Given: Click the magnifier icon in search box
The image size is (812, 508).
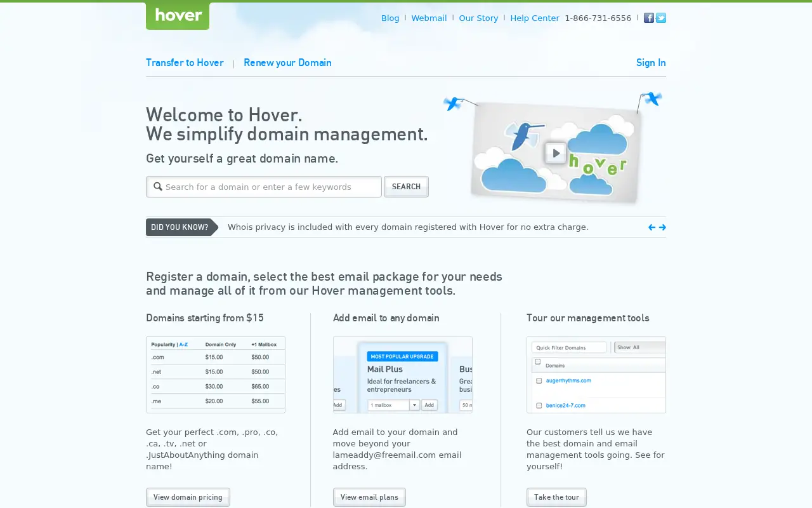Looking at the screenshot, I should (x=158, y=187).
